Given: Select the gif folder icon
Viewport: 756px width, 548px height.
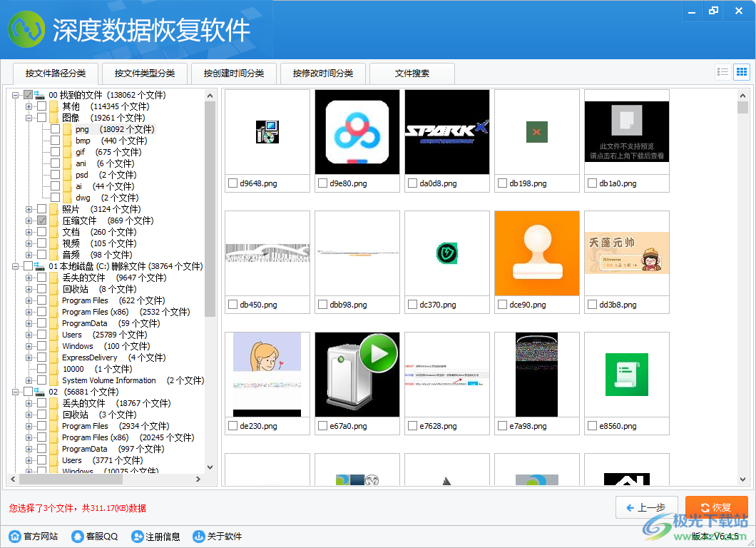Looking at the screenshot, I should tap(67, 152).
